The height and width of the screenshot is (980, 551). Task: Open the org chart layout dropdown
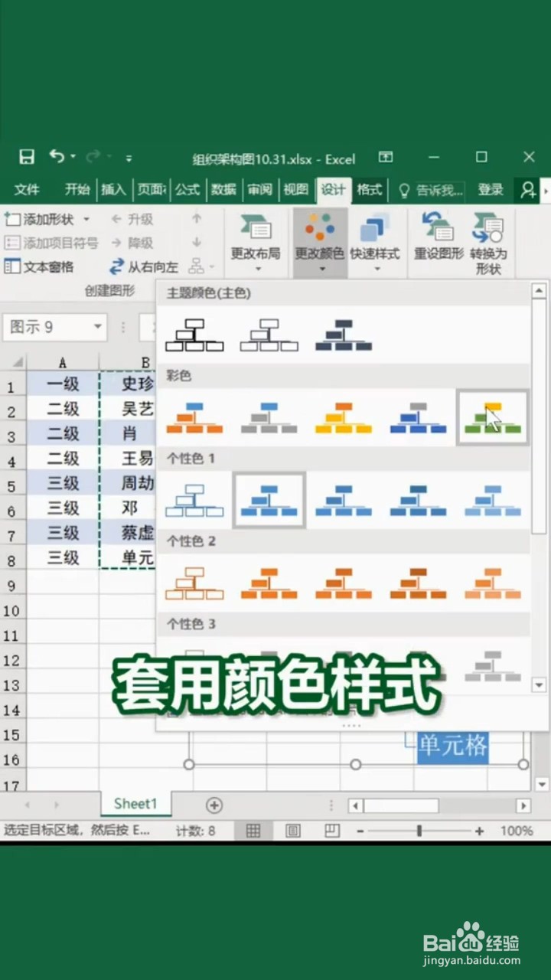pyautogui.click(x=201, y=267)
